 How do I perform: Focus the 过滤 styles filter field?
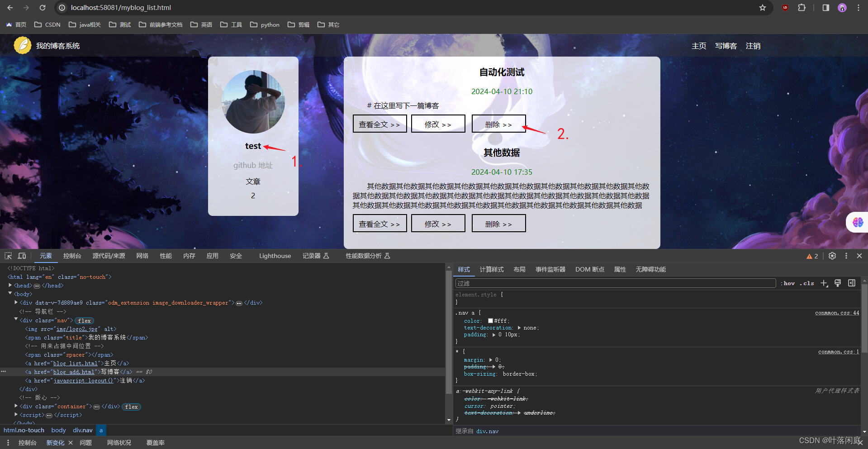click(615, 283)
